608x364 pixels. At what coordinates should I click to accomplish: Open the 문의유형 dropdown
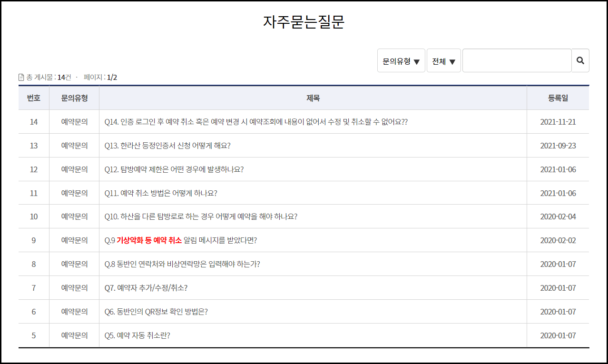(x=401, y=60)
